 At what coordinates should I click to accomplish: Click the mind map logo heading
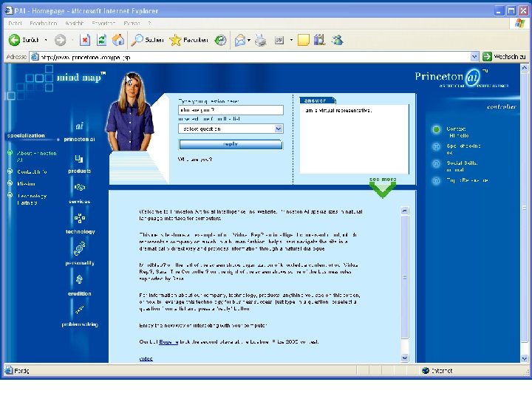click(81, 78)
